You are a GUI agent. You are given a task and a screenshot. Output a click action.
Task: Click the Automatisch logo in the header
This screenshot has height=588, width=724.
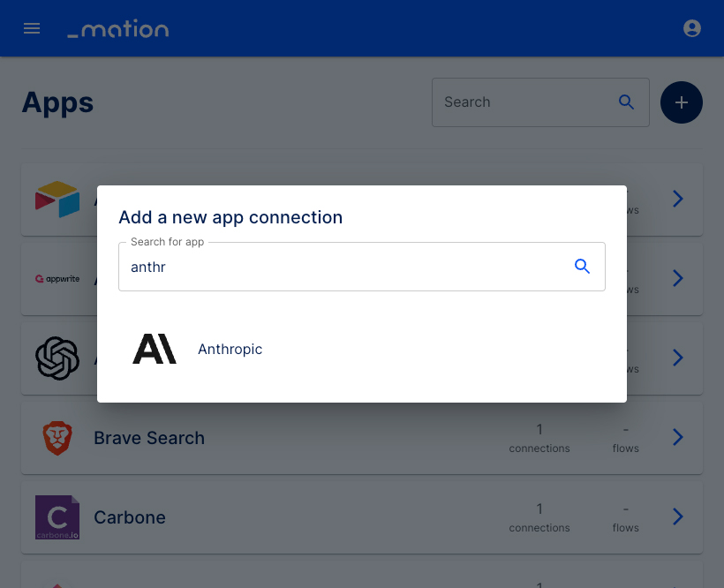coord(118,28)
